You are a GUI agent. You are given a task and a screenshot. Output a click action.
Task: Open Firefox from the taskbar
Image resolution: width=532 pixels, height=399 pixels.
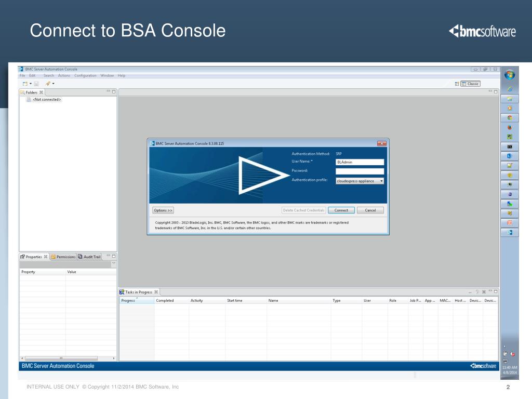click(x=510, y=128)
